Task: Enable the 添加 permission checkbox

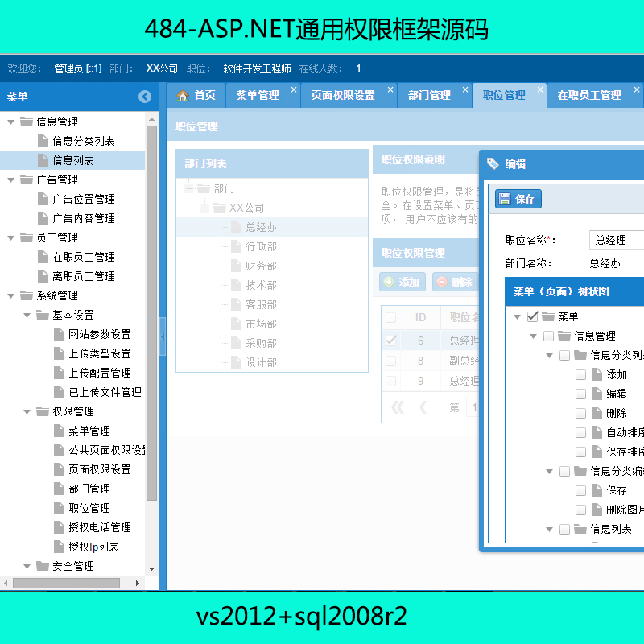Action: tap(580, 374)
